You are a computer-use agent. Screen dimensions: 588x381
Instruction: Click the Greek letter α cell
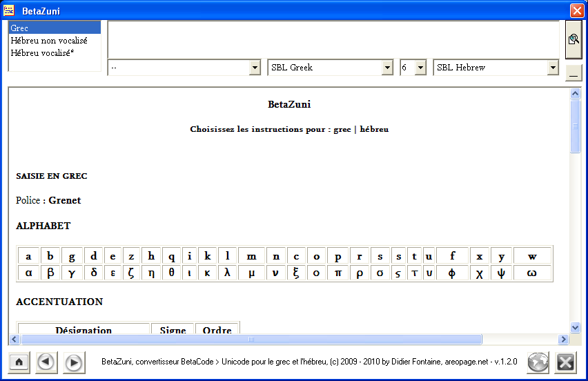coord(28,273)
